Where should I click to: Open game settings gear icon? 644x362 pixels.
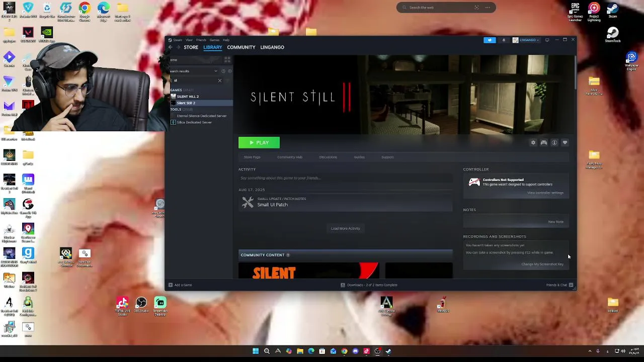[533, 143]
